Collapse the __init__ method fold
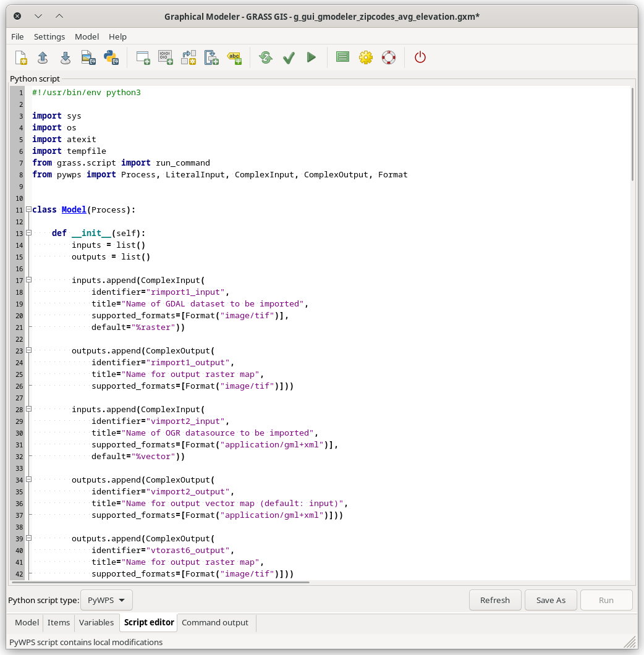 28,233
